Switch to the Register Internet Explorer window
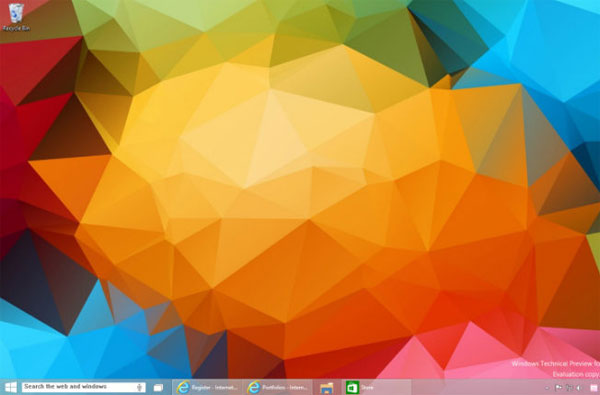The width and height of the screenshot is (600, 395). point(207,387)
